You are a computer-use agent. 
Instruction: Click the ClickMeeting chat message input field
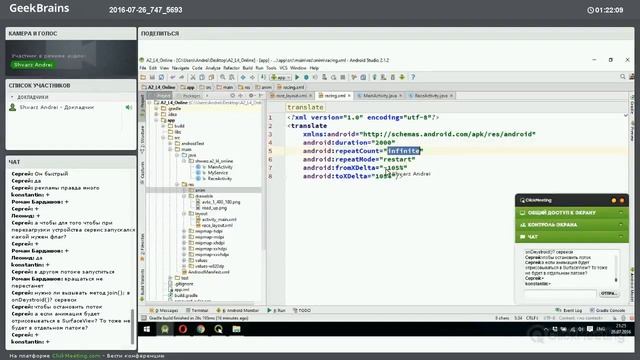point(560,293)
